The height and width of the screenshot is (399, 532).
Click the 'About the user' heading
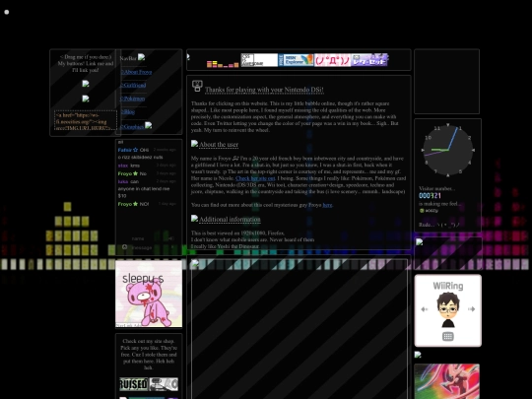[x=219, y=145]
